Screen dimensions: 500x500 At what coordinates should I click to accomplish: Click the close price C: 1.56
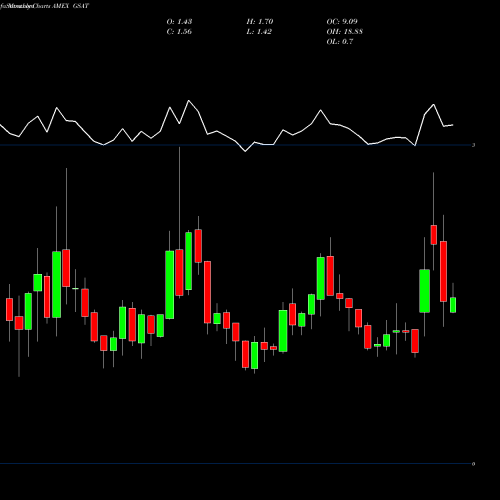[179, 32]
